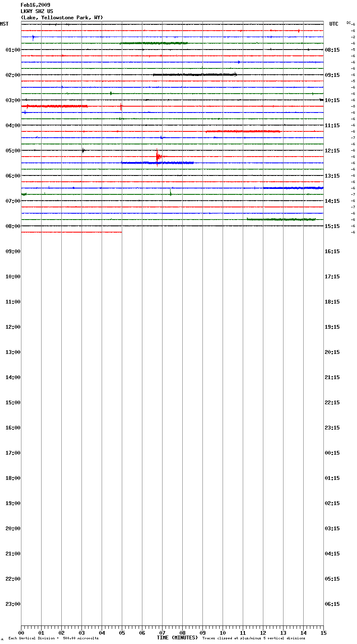The height and width of the screenshot is (644, 357).
Task: Click minute tick label "07" on time axis
Action: (x=162, y=633)
